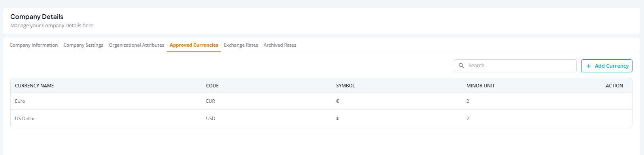This screenshot has width=644, height=155.
Task: Click the Currency Name column header
Action: (34, 86)
